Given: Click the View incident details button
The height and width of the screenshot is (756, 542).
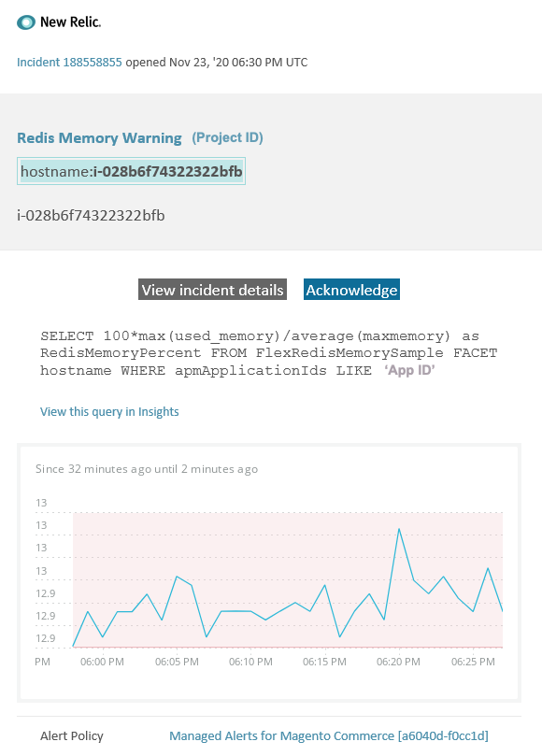Looking at the screenshot, I should [211, 290].
